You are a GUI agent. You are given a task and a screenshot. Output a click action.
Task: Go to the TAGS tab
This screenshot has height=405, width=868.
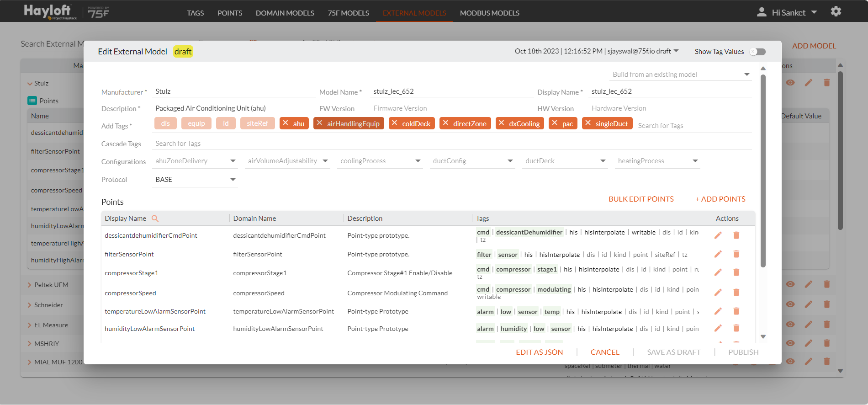tap(195, 13)
